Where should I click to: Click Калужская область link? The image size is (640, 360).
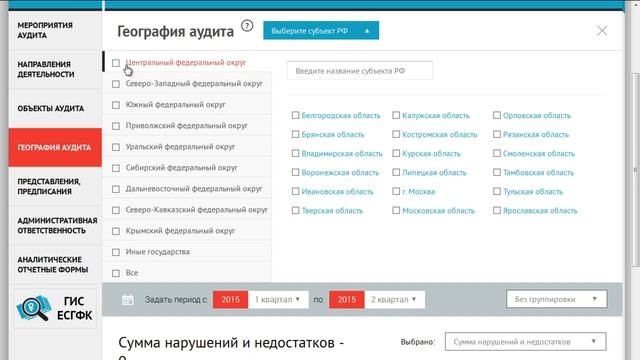point(436,116)
